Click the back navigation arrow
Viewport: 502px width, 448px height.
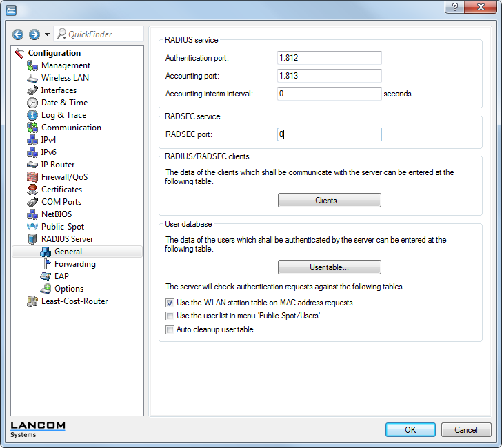pos(18,34)
